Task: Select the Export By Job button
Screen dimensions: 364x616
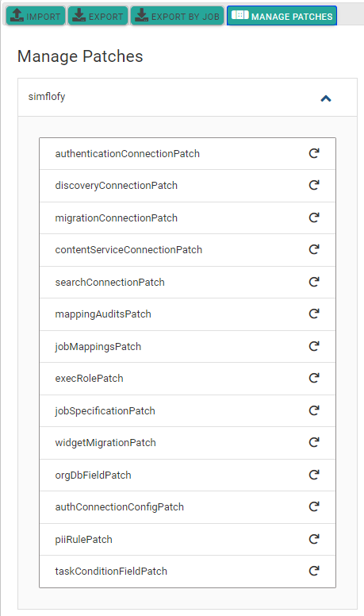Action: click(x=178, y=16)
